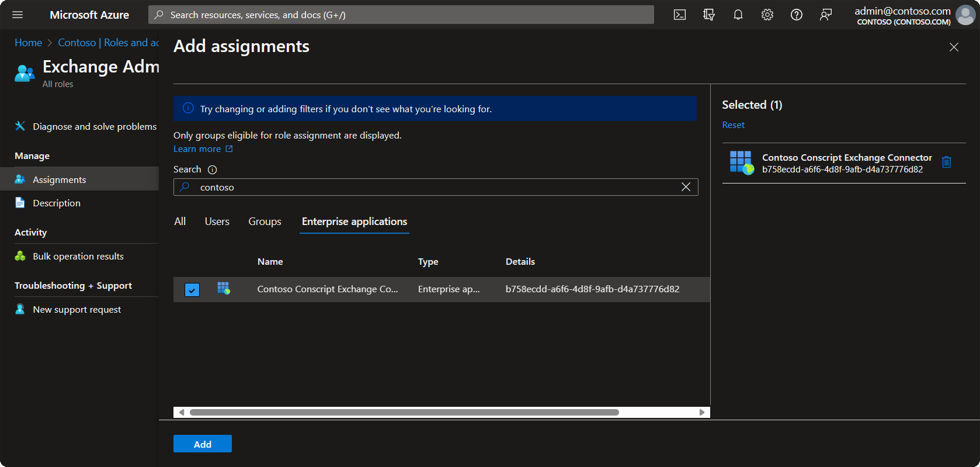Viewport: 980px width, 467px height.
Task: Click the Contoso Conscript Exchange Co... name cell
Action: click(328, 289)
